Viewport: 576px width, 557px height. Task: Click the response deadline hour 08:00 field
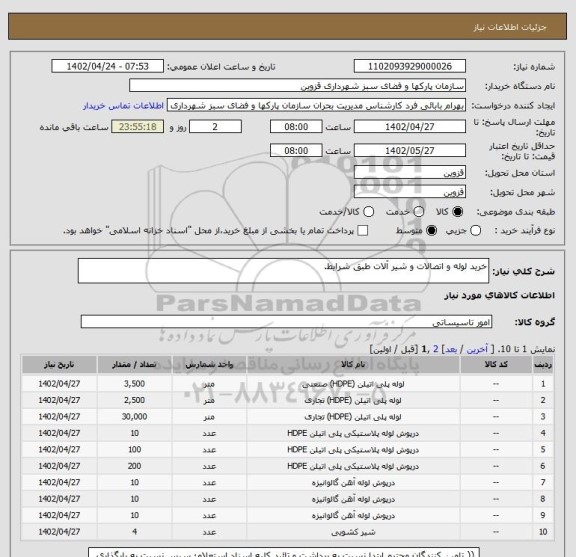click(296, 127)
